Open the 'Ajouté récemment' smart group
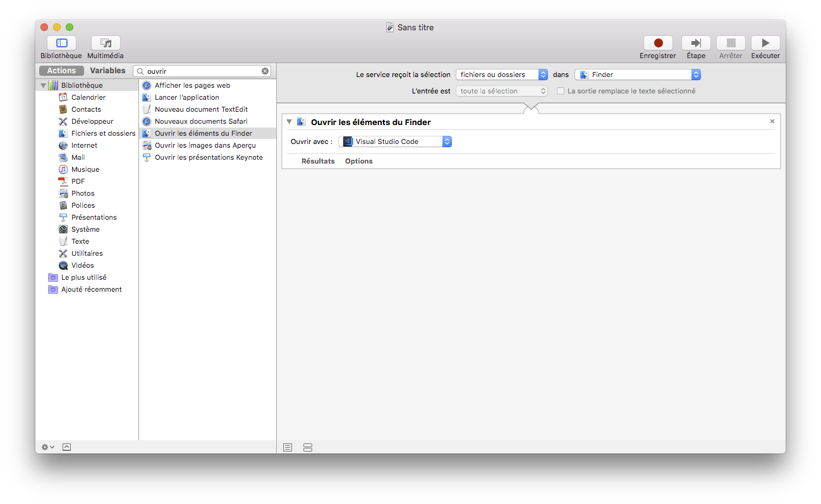The height and width of the screenshot is (504, 821). (x=91, y=289)
